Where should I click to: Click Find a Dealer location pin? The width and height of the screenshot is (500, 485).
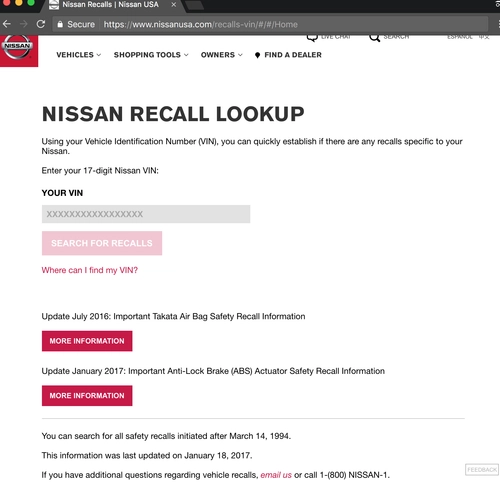tap(257, 55)
